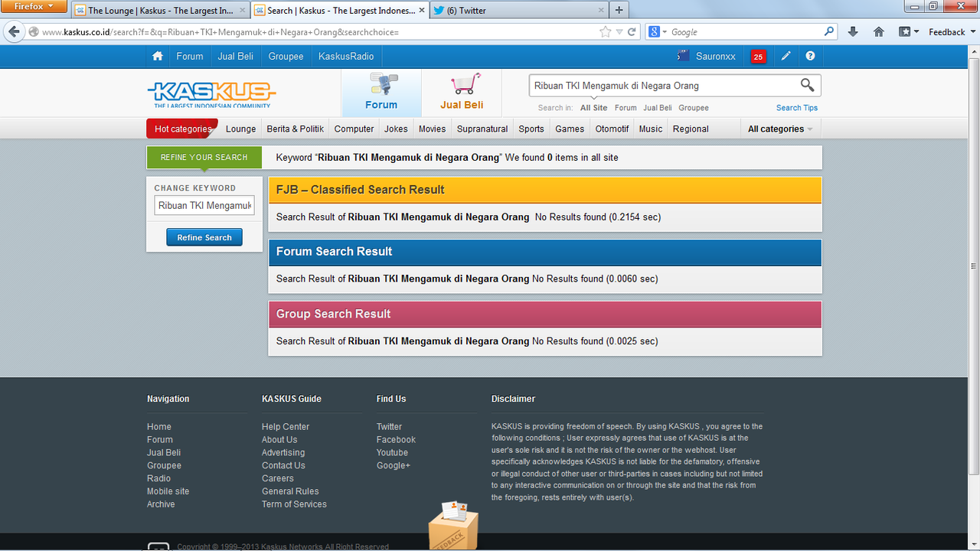Select the Jual Beli section with cart icon
The height and width of the screenshot is (551, 980).
click(462, 93)
